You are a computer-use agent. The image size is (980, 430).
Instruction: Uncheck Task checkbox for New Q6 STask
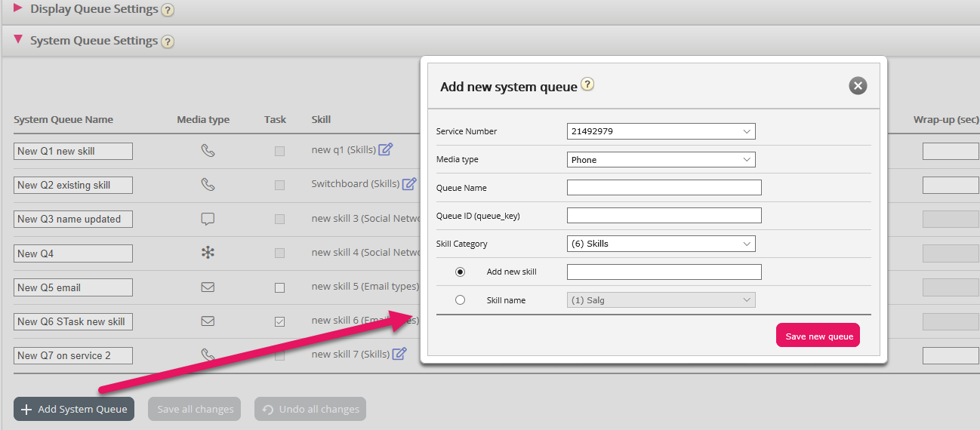coord(279,321)
